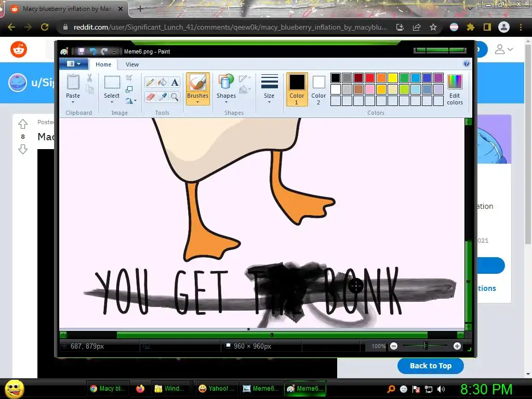Click the browser address bar URL

tap(230, 27)
